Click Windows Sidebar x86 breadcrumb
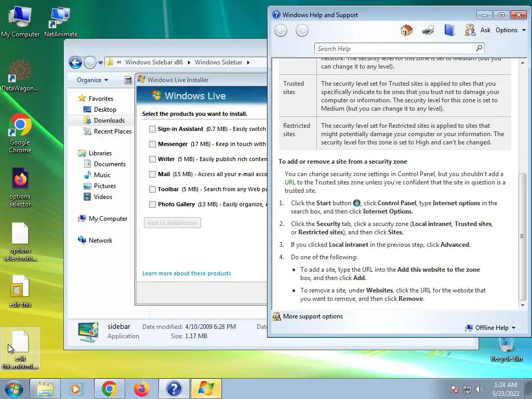This screenshot has height=399, width=532. point(154,62)
